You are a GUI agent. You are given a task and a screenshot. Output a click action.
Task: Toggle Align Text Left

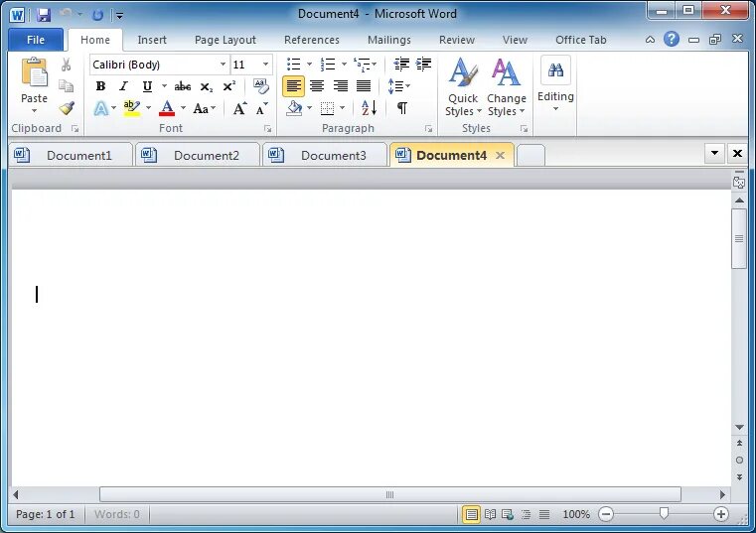pos(294,86)
